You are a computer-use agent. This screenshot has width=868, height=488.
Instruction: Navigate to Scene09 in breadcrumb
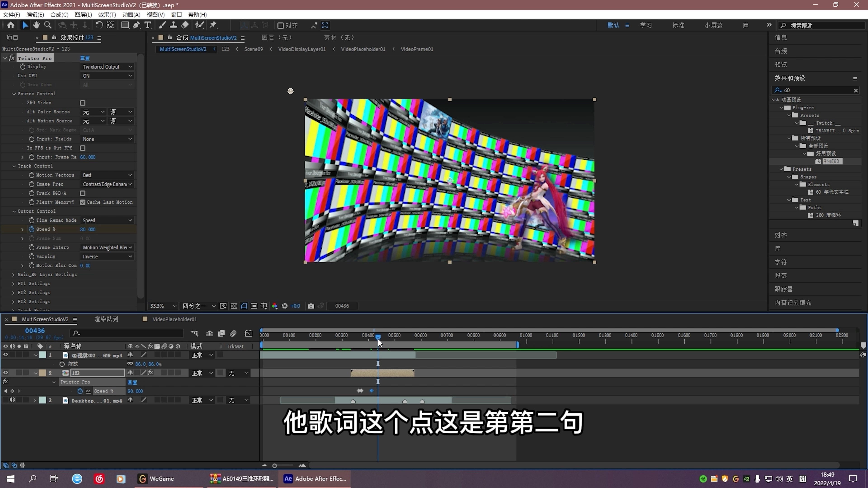pyautogui.click(x=253, y=49)
